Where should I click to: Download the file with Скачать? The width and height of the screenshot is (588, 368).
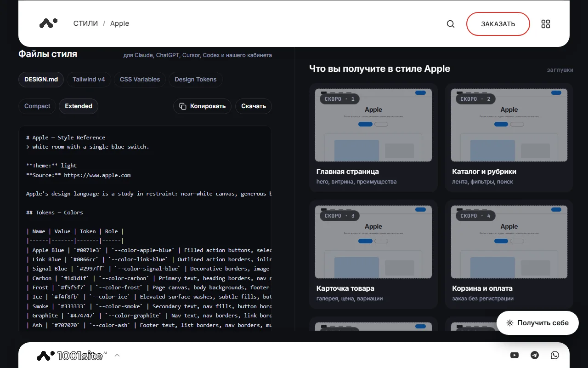pyautogui.click(x=254, y=106)
